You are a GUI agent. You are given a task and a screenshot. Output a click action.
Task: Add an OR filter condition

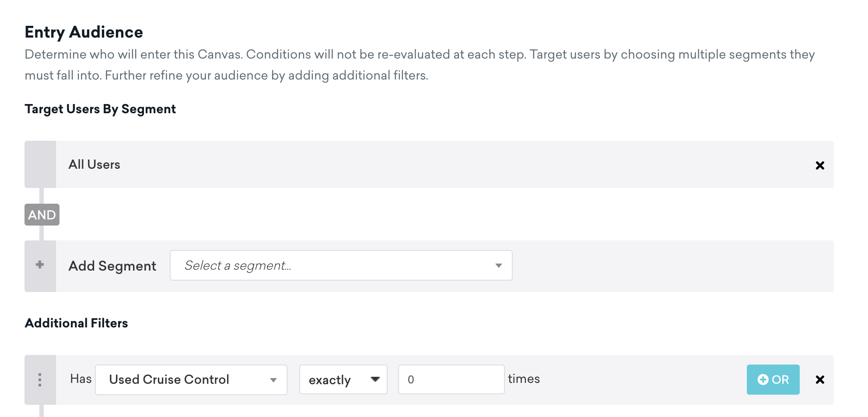tap(773, 379)
